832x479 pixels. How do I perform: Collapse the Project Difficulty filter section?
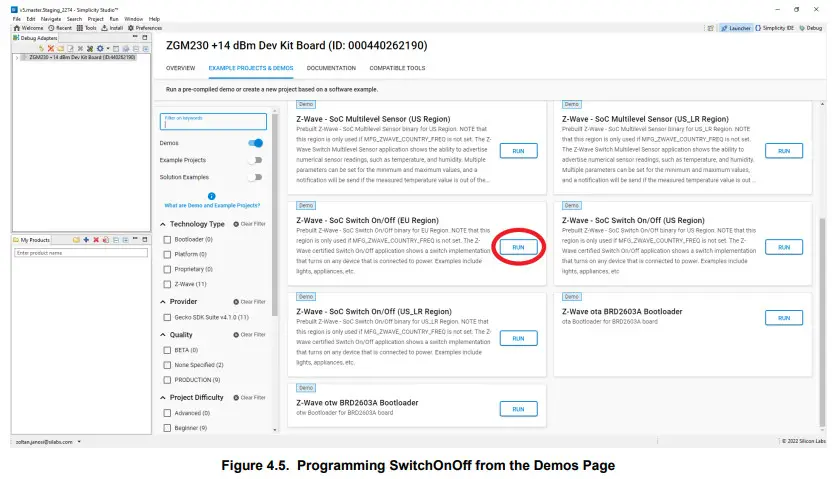tap(163, 398)
